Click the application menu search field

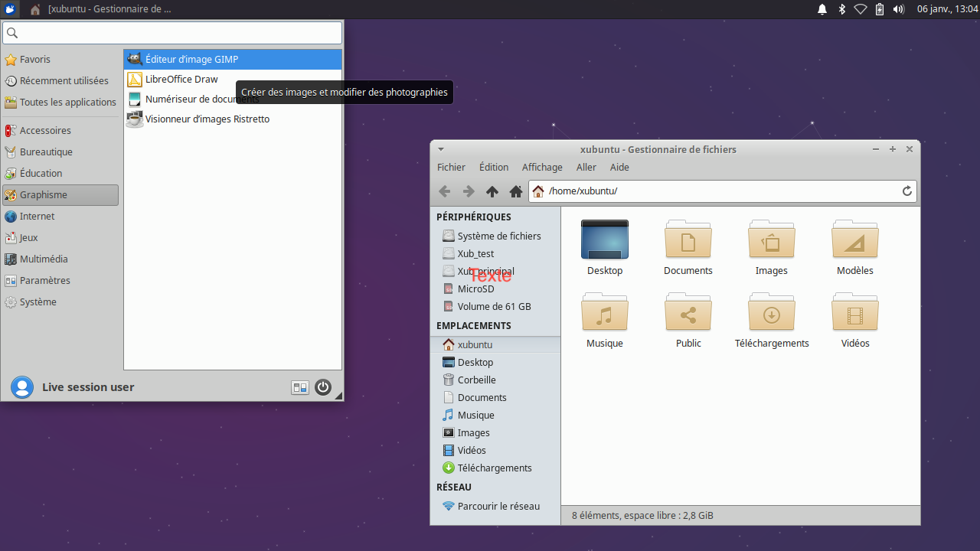point(172,33)
